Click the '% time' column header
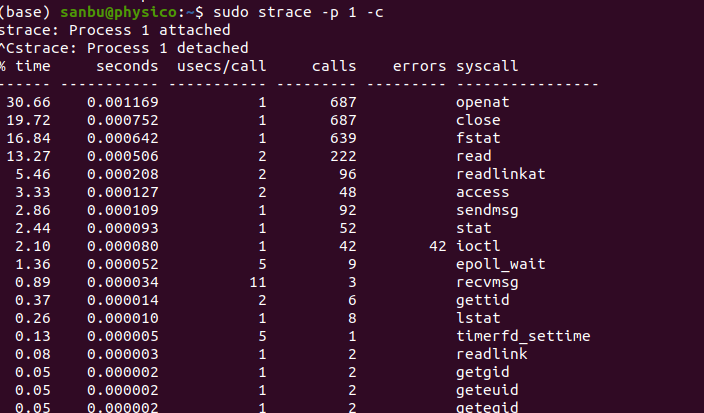The height and width of the screenshot is (413, 704). 25,66
